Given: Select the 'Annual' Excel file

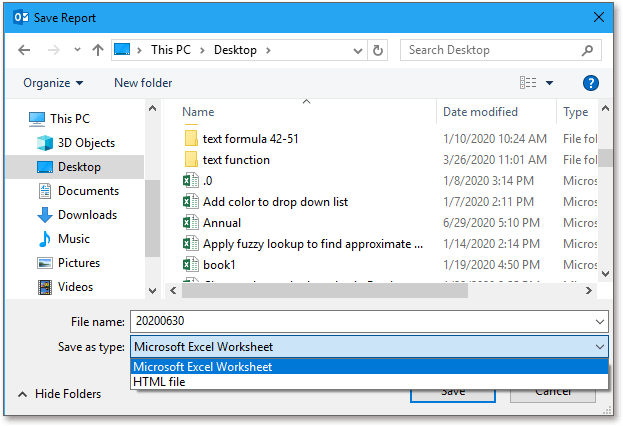Looking at the screenshot, I should (222, 223).
